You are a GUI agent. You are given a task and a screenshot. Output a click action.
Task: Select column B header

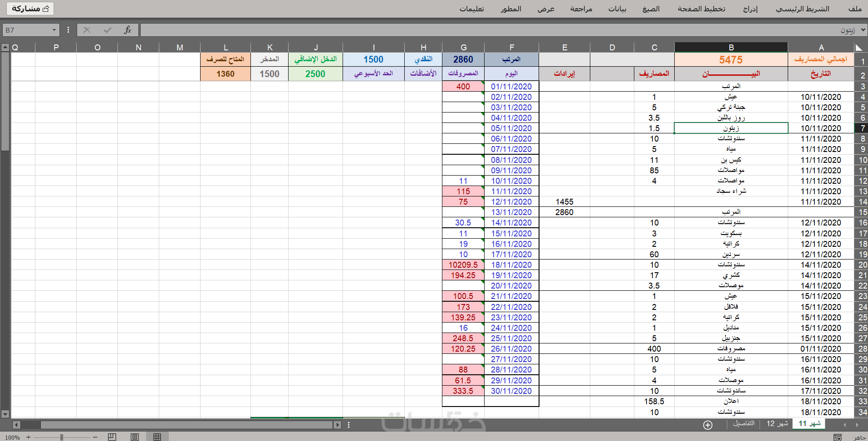(731, 47)
